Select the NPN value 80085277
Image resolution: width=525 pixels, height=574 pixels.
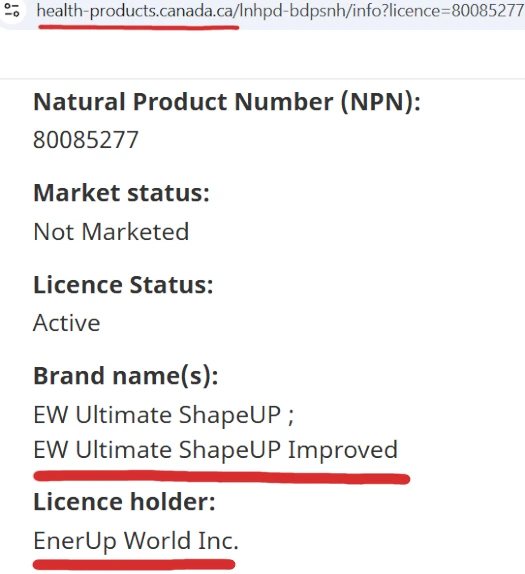[x=86, y=140]
